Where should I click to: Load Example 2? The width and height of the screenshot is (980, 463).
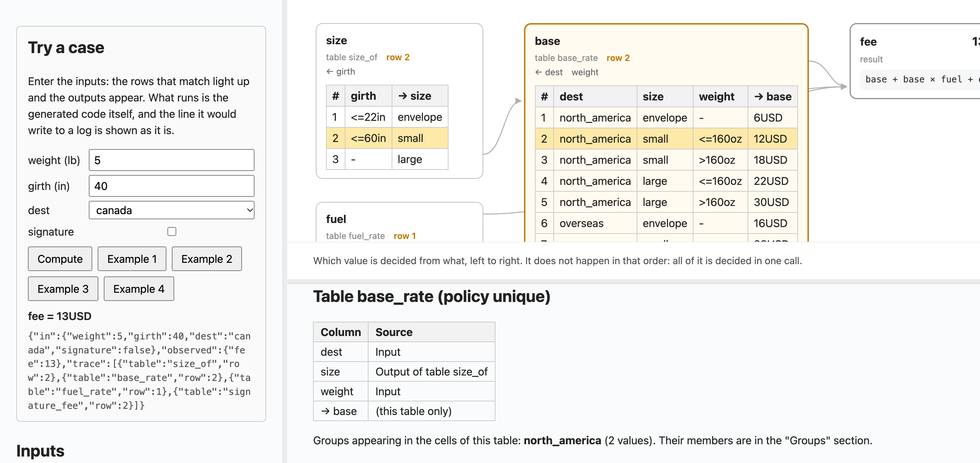pyautogui.click(x=207, y=259)
